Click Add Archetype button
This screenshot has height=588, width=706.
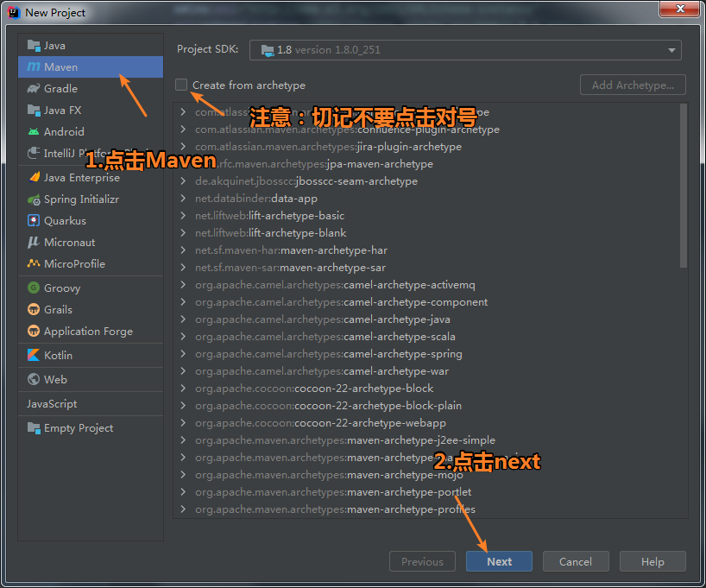pos(633,85)
